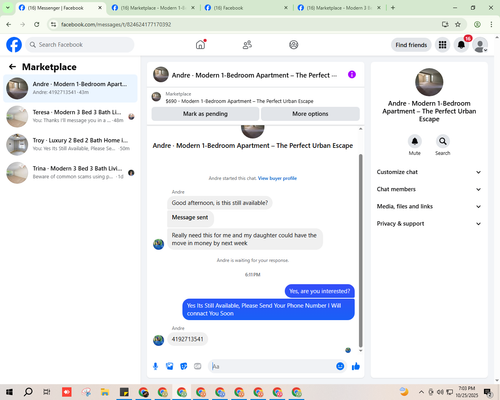The height and width of the screenshot is (400, 500).
Task: Open the emoji picker smiley
Action: (340, 366)
